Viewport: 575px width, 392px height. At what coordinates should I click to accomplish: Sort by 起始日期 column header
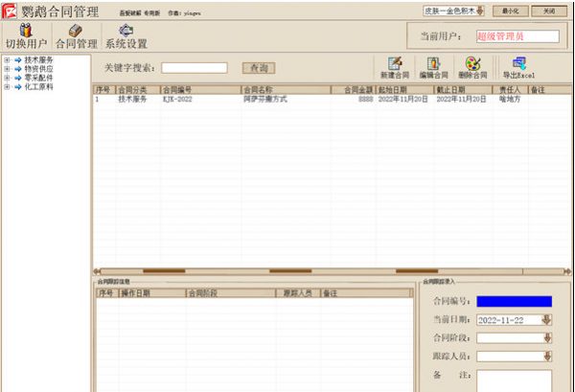pos(404,90)
